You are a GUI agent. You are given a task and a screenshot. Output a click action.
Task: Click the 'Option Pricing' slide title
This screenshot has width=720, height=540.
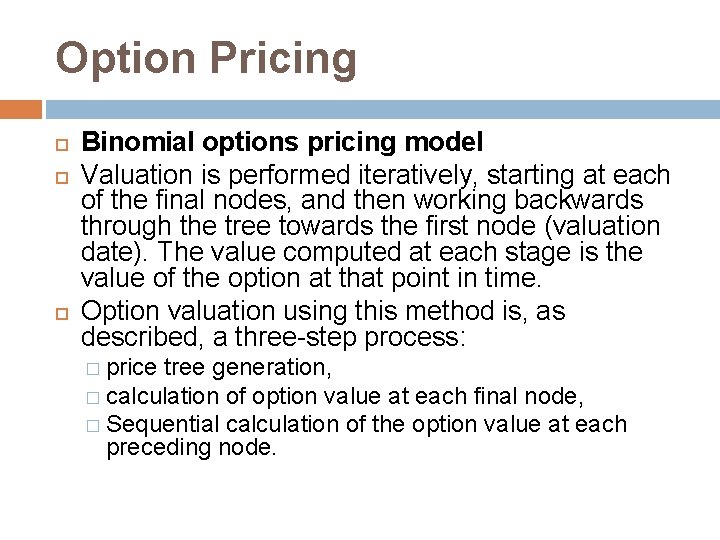206,58
